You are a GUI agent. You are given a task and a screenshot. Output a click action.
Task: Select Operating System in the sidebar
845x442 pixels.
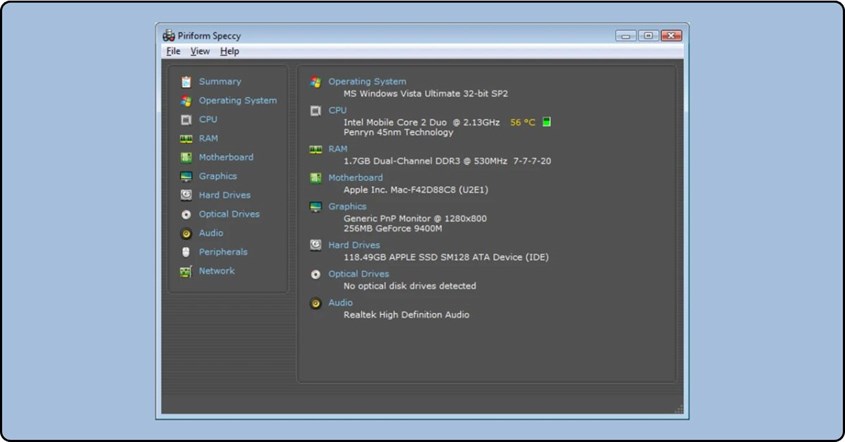tap(238, 100)
